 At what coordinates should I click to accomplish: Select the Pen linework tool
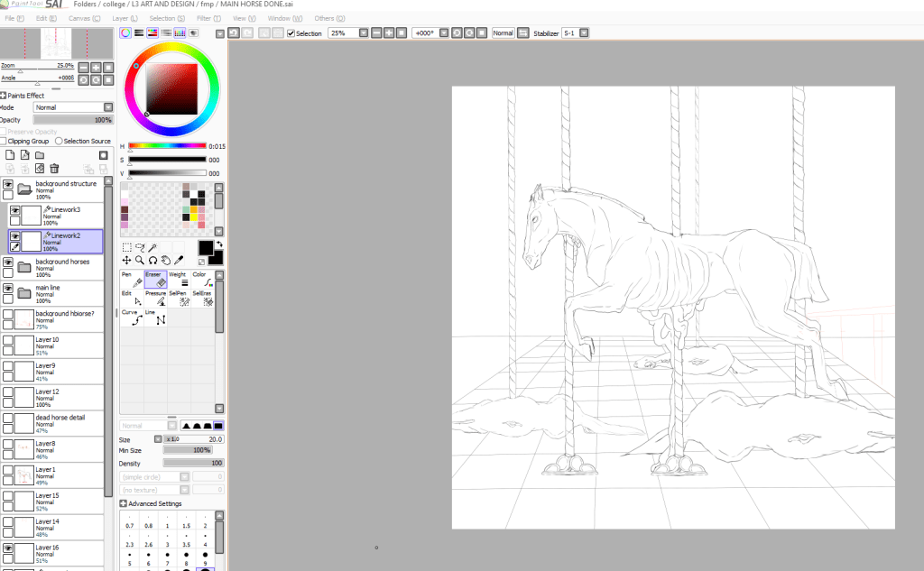(x=131, y=280)
